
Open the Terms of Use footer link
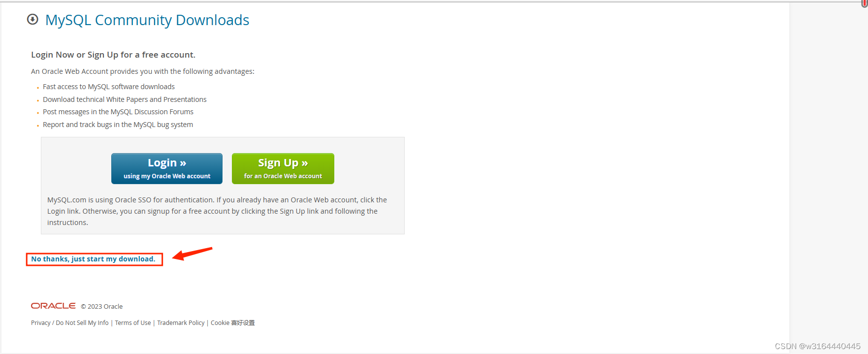pos(133,323)
